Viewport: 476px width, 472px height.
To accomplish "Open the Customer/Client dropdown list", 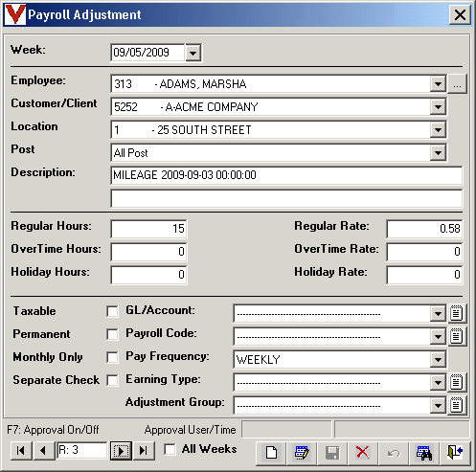I will click(x=438, y=107).
